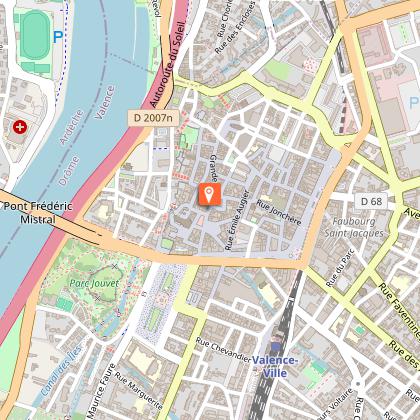Click the D 68 road shield
This screenshot has width=420, height=420.
click(371, 201)
